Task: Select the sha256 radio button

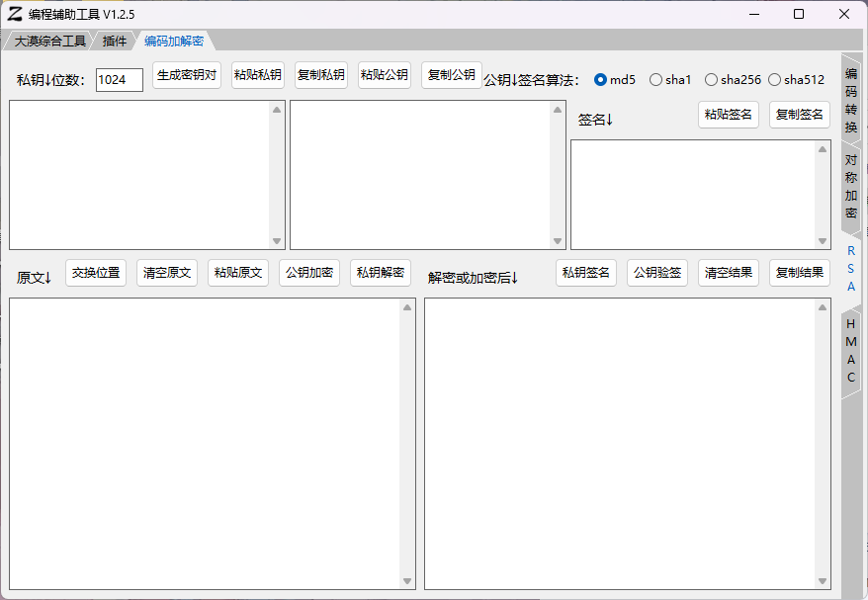Action: pyautogui.click(x=712, y=80)
